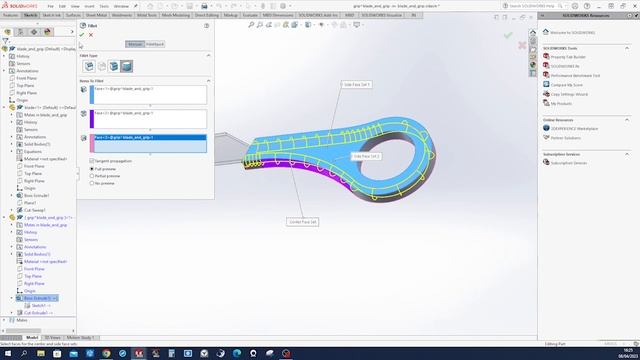Viewport: 640px width, 360px height.
Task: Click the Home icon in the top toolbar
Action: point(150,6)
